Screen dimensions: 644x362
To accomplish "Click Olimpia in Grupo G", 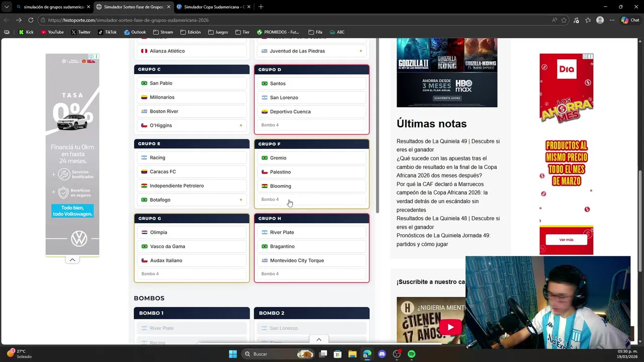I will (x=192, y=232).
